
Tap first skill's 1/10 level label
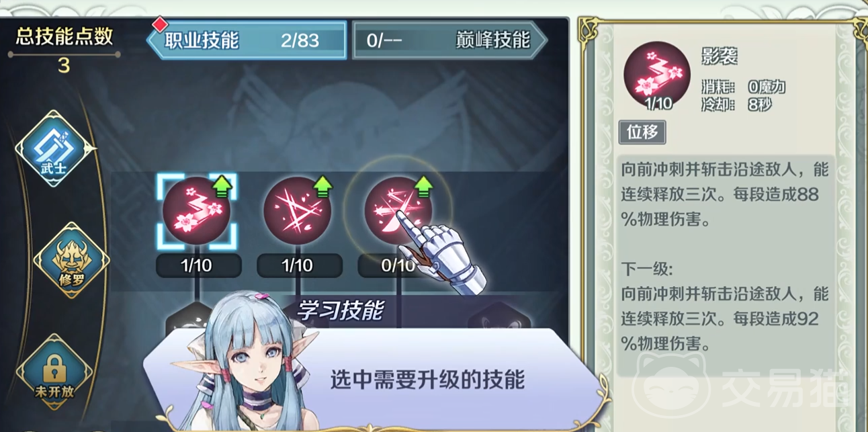(x=198, y=265)
